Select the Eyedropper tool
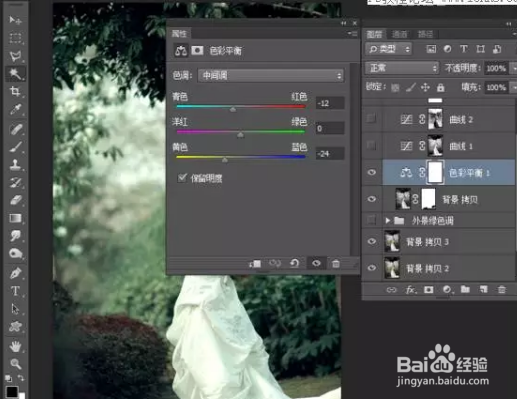 pyautogui.click(x=15, y=109)
